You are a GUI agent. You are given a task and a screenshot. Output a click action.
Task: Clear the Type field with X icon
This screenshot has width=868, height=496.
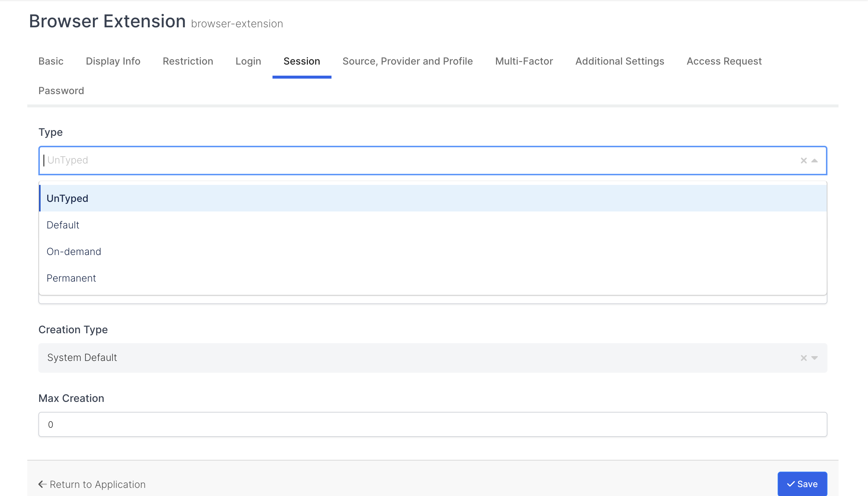803,161
